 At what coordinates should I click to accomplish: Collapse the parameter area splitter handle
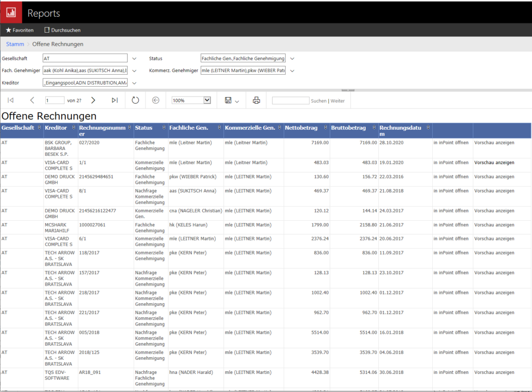(x=348, y=90)
